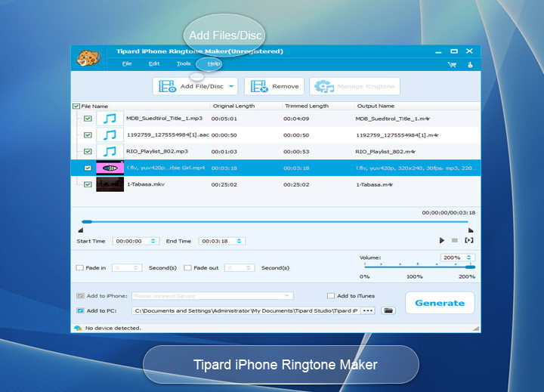The image size is (544, 392).
Task: Click music note icon for 1192759_1275554984[1].aac
Action: point(110,135)
